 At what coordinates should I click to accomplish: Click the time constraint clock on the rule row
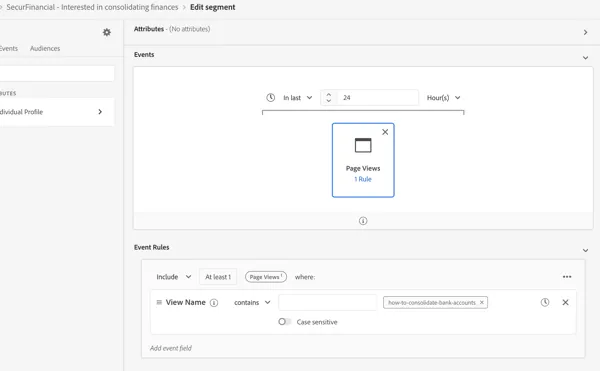coord(545,302)
